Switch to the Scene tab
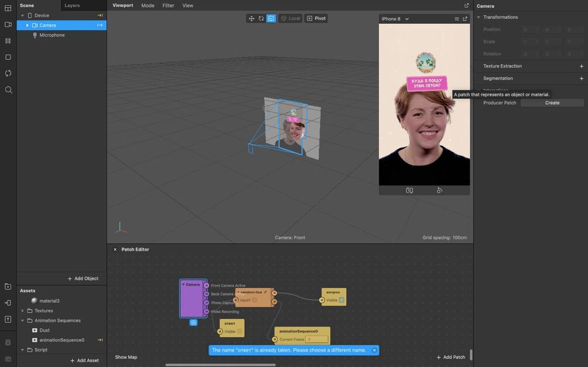The height and width of the screenshot is (367, 588). (x=27, y=5)
